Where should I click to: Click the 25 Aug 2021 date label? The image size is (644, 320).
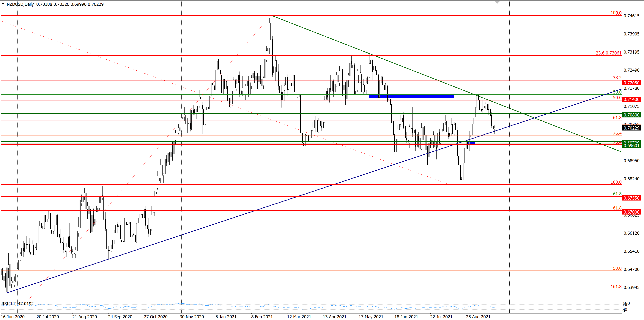tap(478, 317)
